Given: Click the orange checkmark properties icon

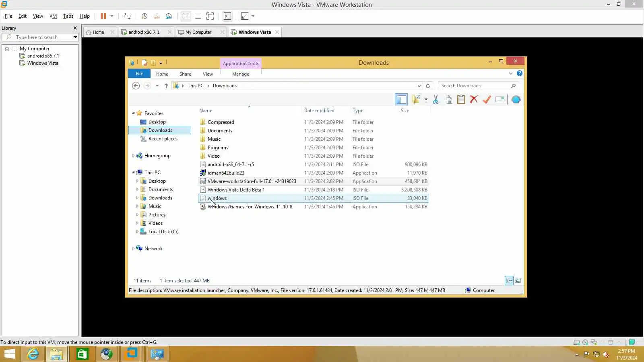Looking at the screenshot, I should coord(487,99).
